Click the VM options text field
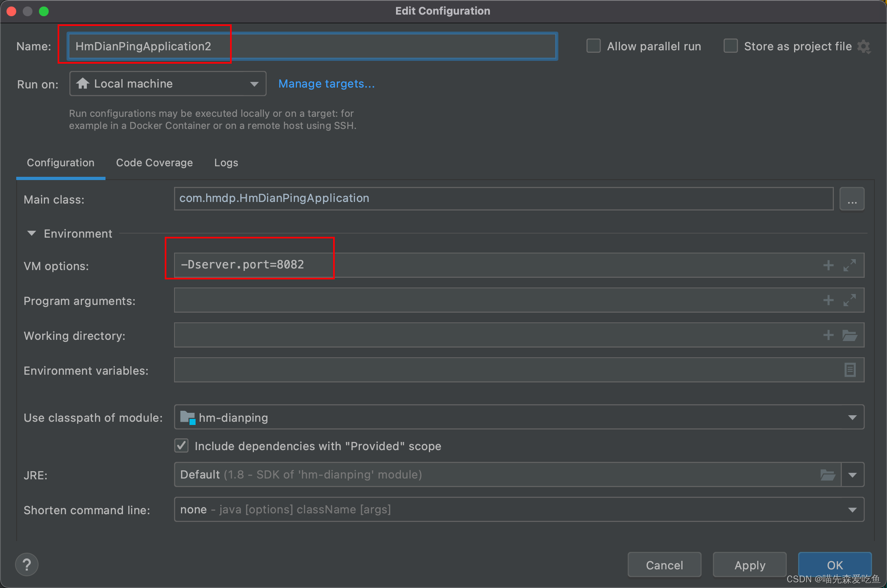This screenshot has width=887, height=588. [519, 265]
